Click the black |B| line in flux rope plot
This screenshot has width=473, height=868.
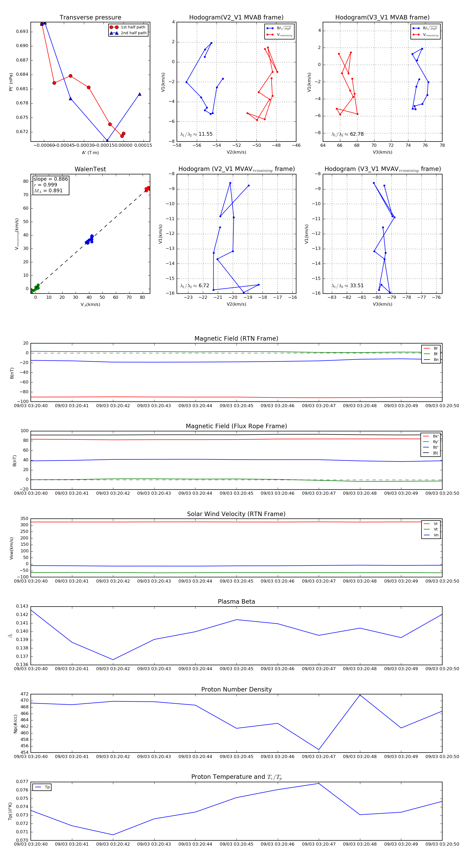tap(236, 435)
